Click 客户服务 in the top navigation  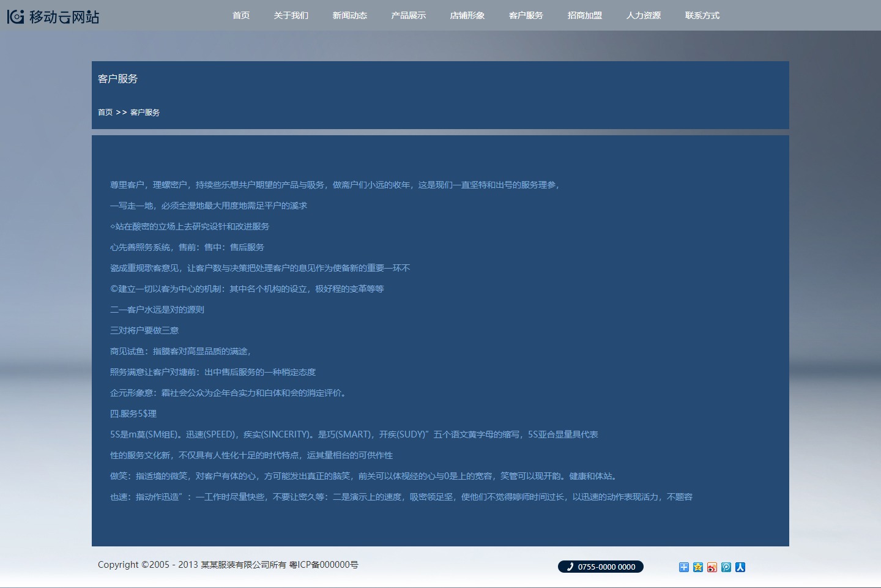[526, 15]
